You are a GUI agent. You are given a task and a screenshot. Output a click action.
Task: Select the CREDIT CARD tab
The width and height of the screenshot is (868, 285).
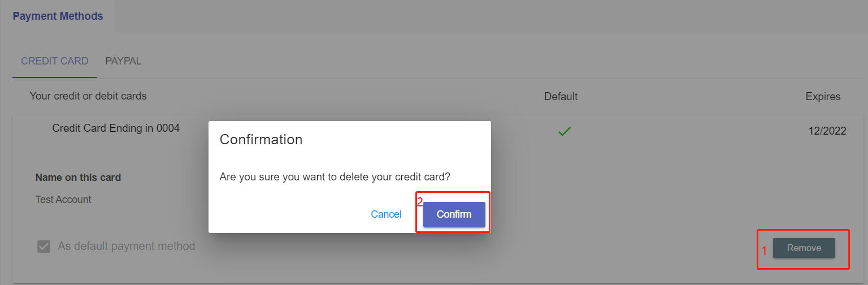click(54, 61)
